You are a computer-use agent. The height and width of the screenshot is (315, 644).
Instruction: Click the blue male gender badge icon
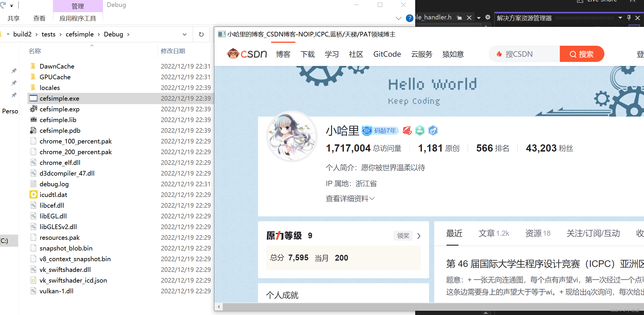[433, 131]
